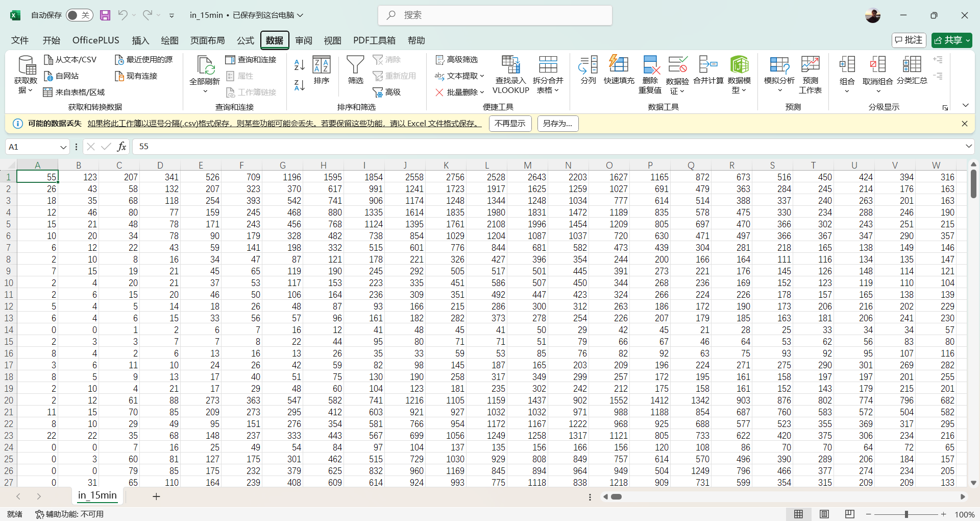Expand the Name Box dropdown
This screenshot has width=980, height=521.
tap(63, 147)
